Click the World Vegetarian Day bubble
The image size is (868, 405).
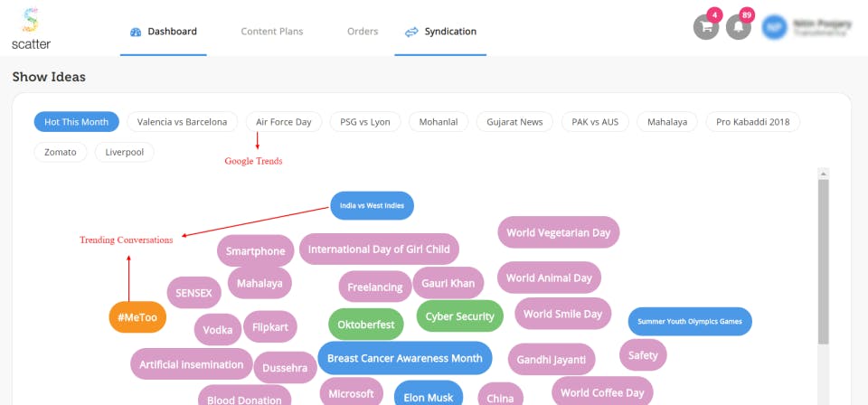tap(558, 232)
